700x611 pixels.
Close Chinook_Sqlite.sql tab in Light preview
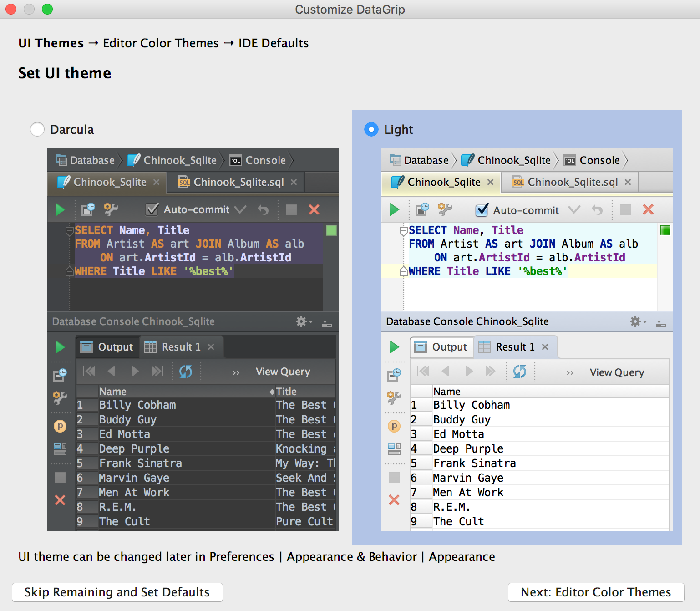(628, 182)
